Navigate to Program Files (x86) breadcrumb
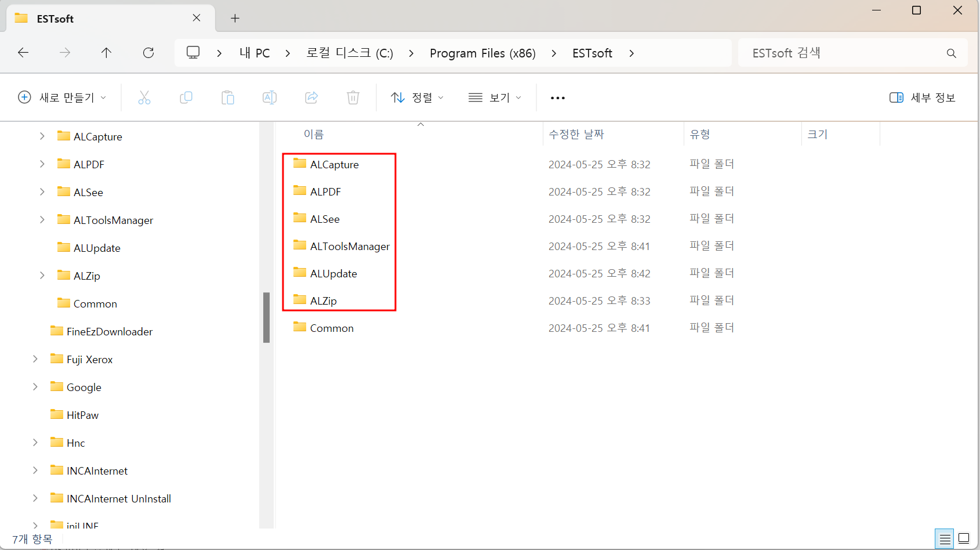Viewport: 980px width, 550px height. pos(482,53)
